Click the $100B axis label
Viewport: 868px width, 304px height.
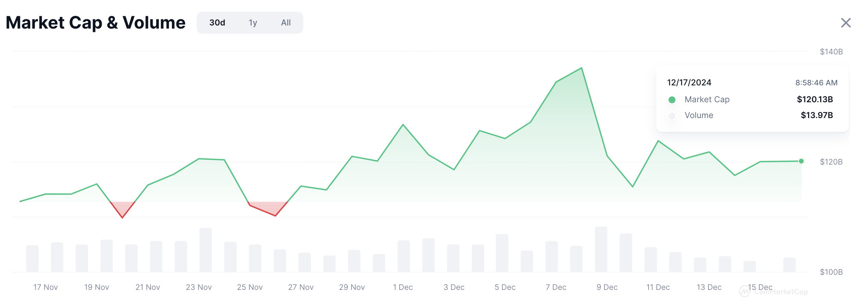pos(831,272)
